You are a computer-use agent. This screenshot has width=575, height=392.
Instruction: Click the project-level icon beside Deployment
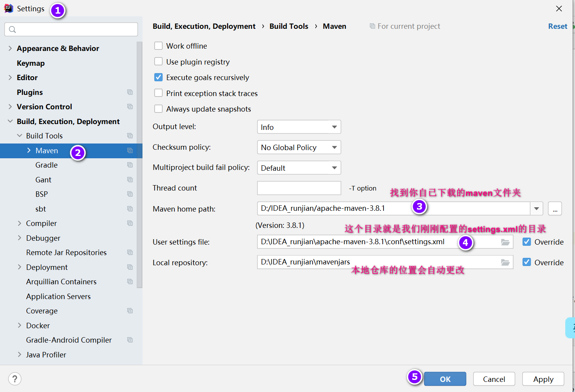coord(130,267)
